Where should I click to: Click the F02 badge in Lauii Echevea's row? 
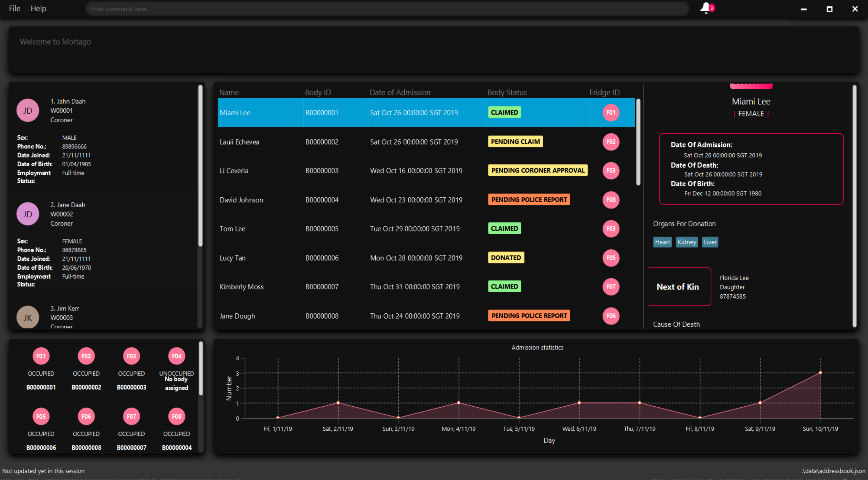610,142
